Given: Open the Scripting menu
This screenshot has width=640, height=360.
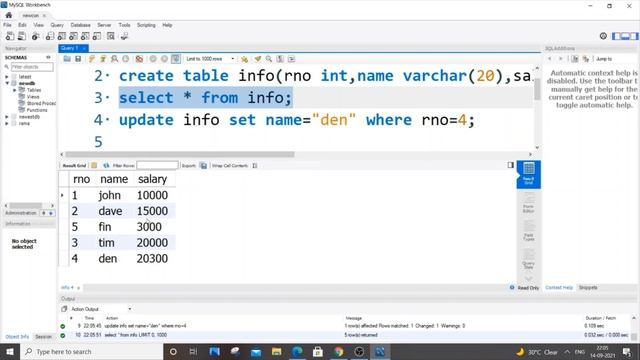Looking at the screenshot, I should pos(146,25).
